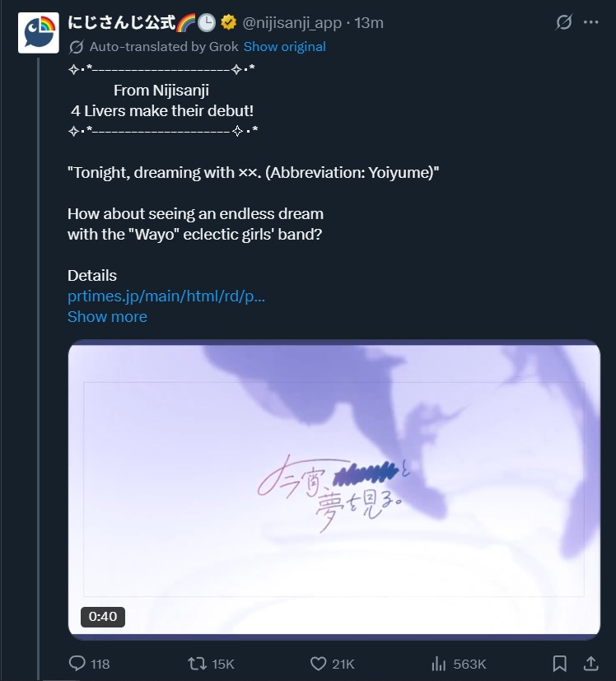Open the Nijisanji profile avatar
The image size is (616, 681).
coord(38,33)
